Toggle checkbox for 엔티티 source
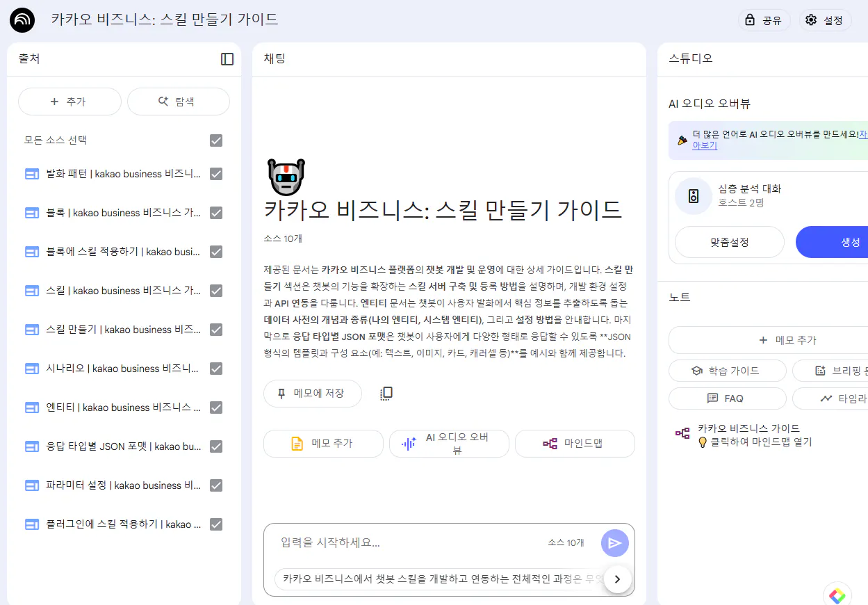This screenshot has width=868, height=605. tap(216, 408)
